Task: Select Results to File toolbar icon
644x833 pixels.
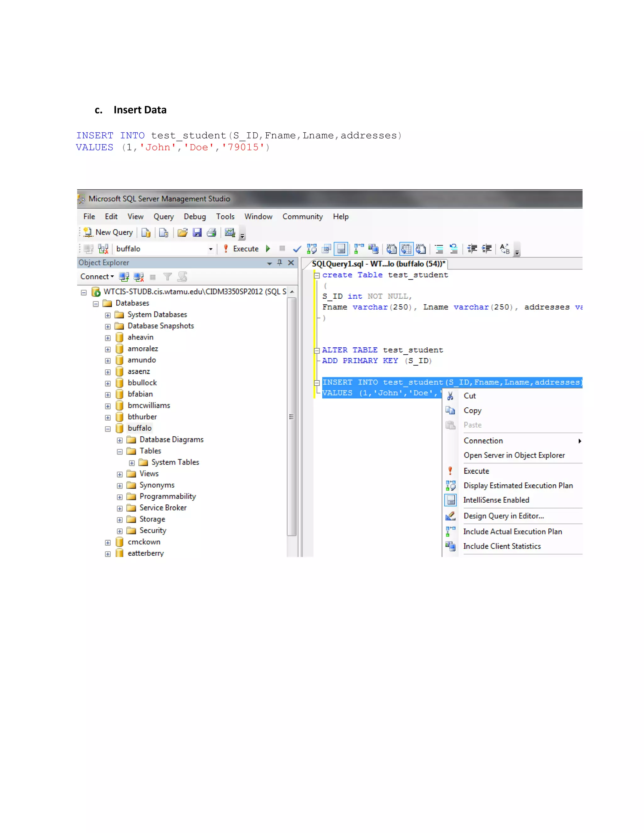Action: click(421, 249)
